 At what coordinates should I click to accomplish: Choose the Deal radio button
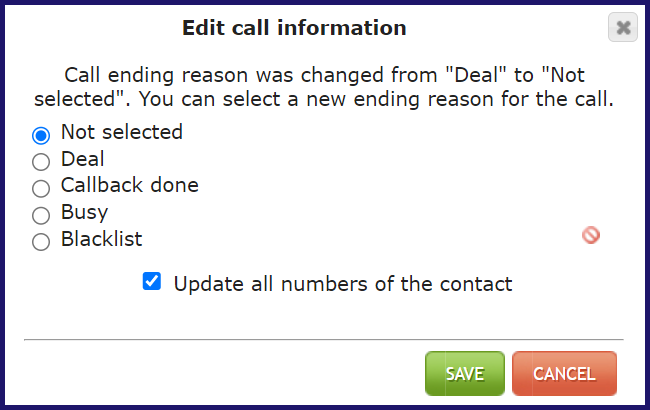41,162
